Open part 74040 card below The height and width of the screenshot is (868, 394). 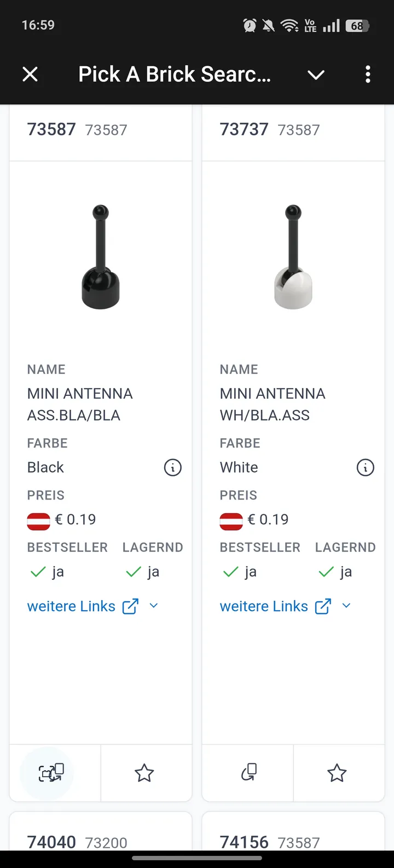pos(51,841)
